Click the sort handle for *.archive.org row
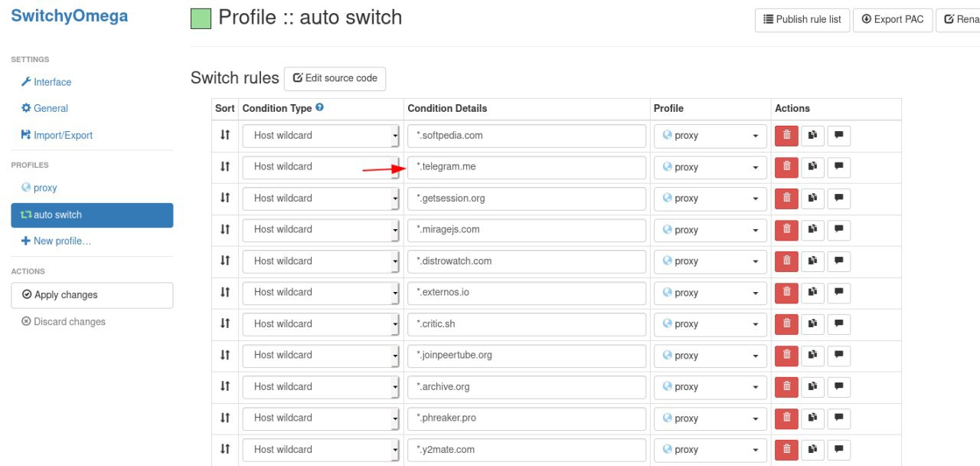980x466 pixels. (225, 386)
